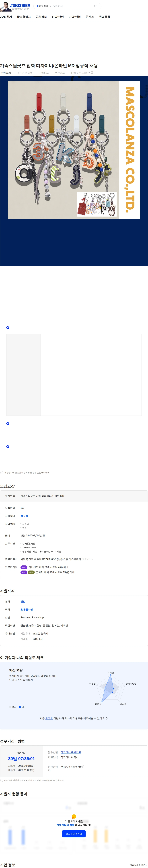Screen dimensions: 148x868
Task: Select the 상세요강 tab
Action: click(x=6, y=72)
